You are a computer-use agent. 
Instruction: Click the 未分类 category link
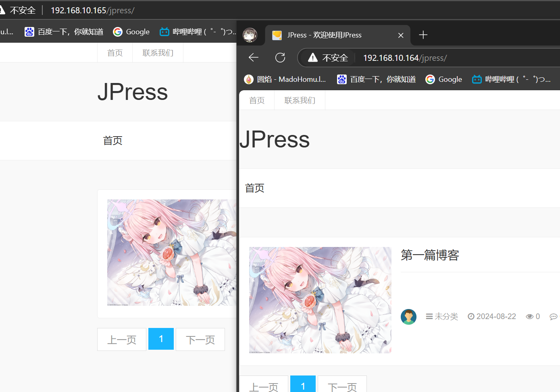pyautogui.click(x=442, y=317)
